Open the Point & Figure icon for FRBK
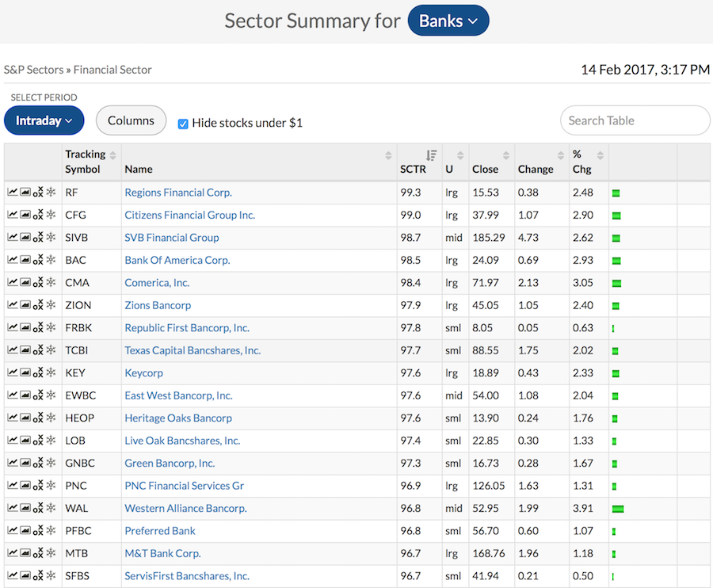Screen dimensions: 713x588 point(38,327)
